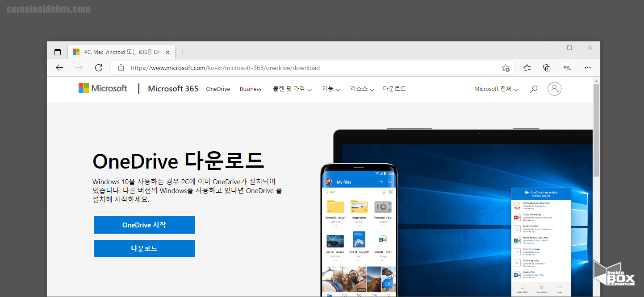Click the sign-in account icon
644x297 pixels.
(x=555, y=89)
